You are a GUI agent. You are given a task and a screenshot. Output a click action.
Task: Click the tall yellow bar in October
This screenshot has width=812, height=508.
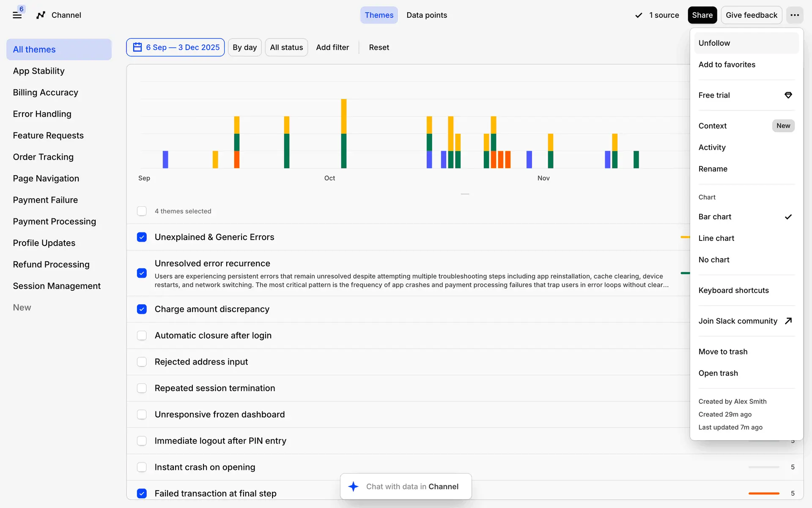(343, 116)
